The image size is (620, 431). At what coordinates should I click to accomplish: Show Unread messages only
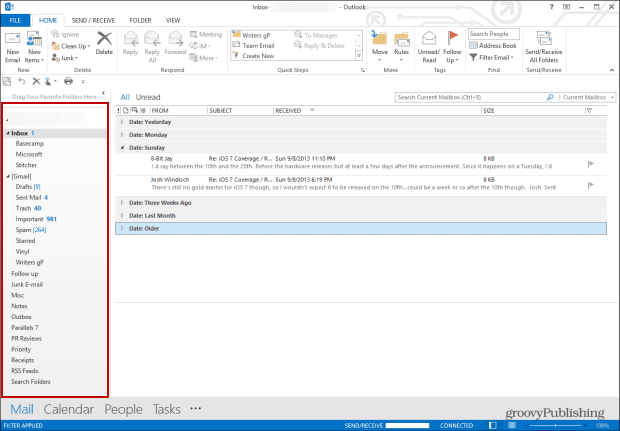[148, 97]
